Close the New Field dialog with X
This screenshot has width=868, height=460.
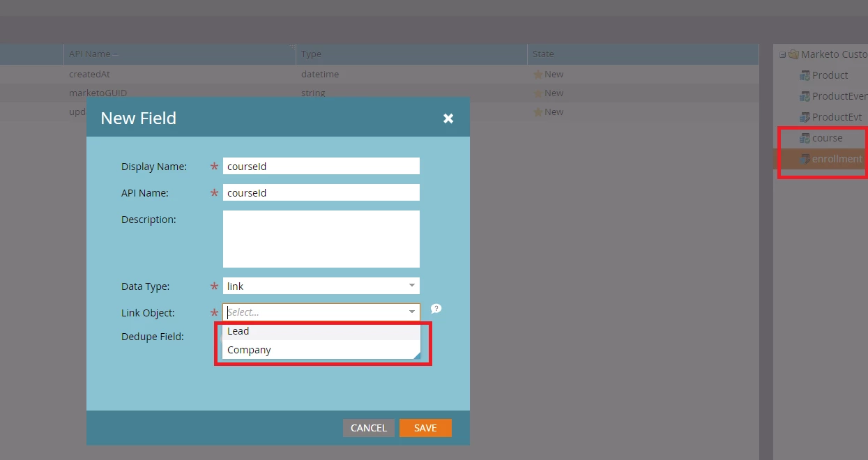pos(448,118)
